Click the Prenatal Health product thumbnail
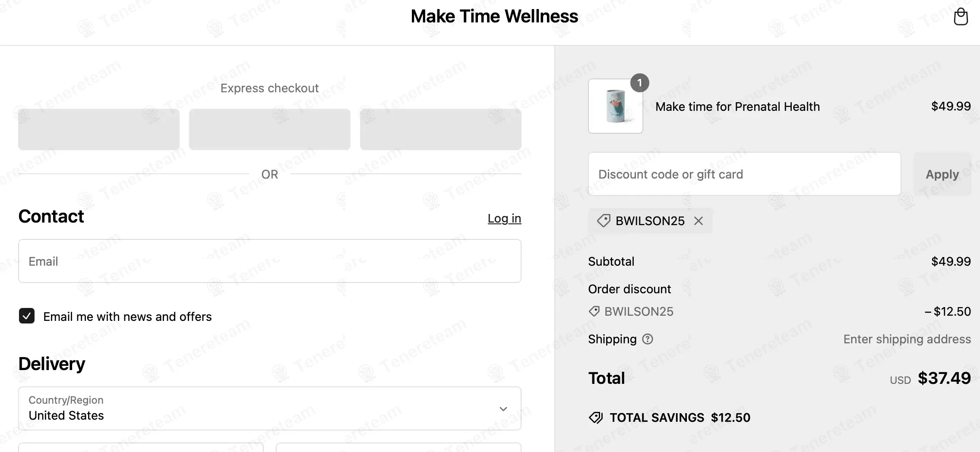Image resolution: width=980 pixels, height=452 pixels. click(615, 107)
